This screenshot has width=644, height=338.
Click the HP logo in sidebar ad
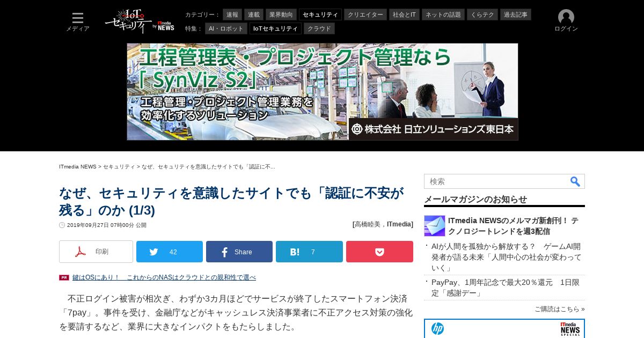(x=438, y=328)
